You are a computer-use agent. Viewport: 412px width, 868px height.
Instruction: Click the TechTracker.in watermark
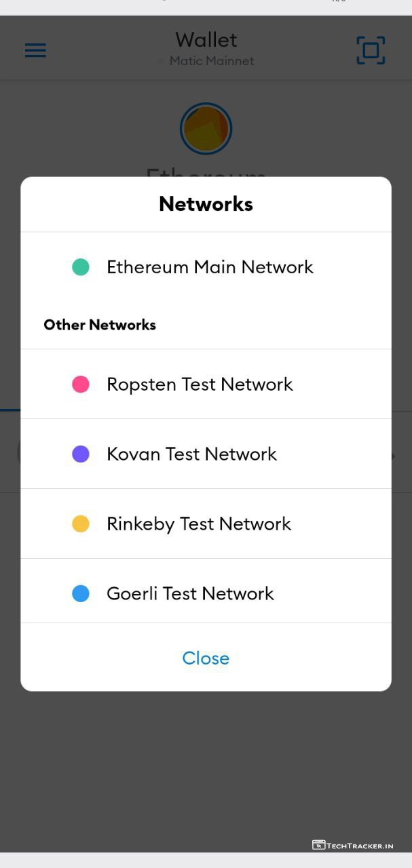click(x=353, y=845)
